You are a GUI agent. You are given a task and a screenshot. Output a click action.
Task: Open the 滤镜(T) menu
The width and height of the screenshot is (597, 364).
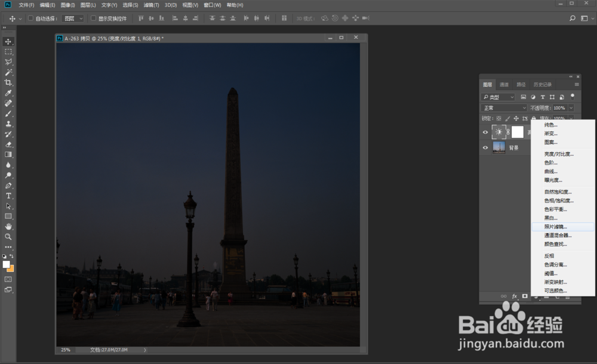pos(151,5)
